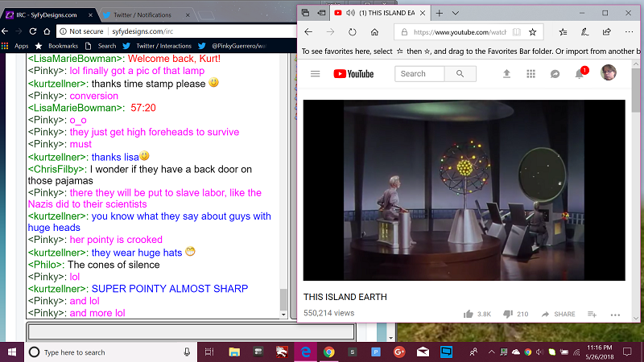Open Windows Action Center notifications
Viewport: 644px width, 362px height.
click(627, 352)
